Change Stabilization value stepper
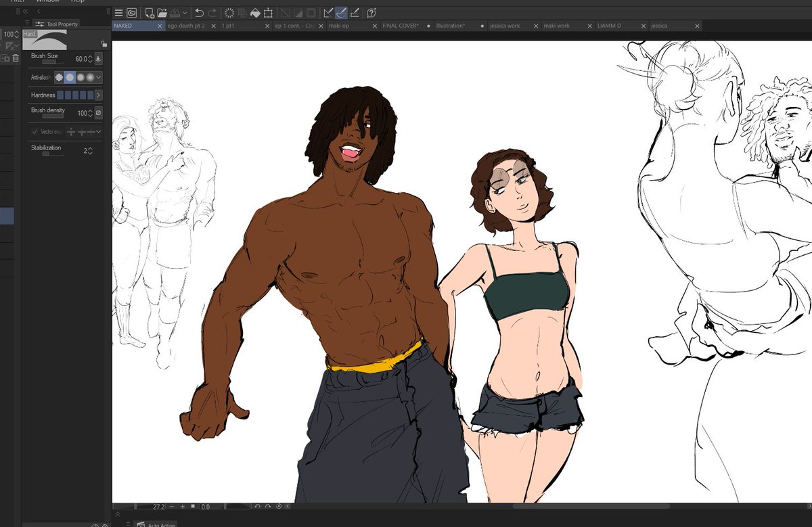 [91, 151]
